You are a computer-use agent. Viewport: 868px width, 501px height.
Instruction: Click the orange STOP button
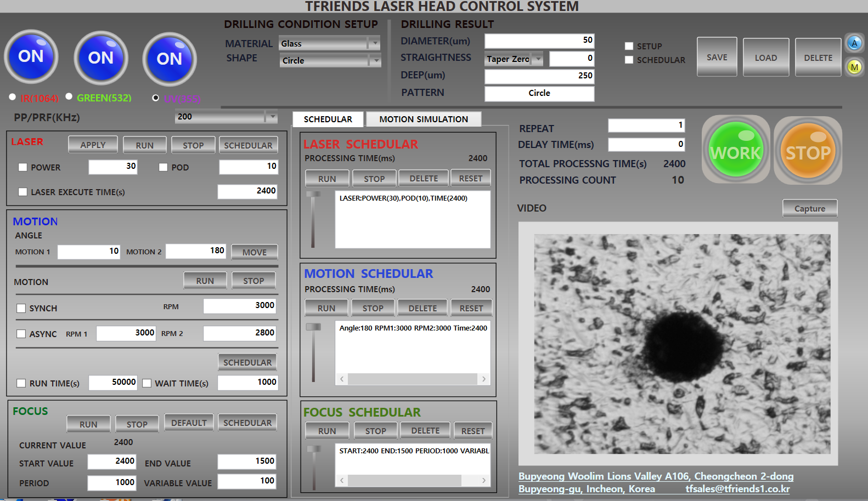pyautogui.click(x=808, y=150)
